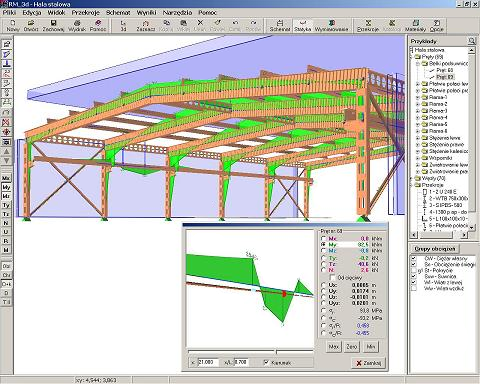Select the Mz diagram button in left toolbar
This screenshot has height=384, width=480.
[6, 196]
